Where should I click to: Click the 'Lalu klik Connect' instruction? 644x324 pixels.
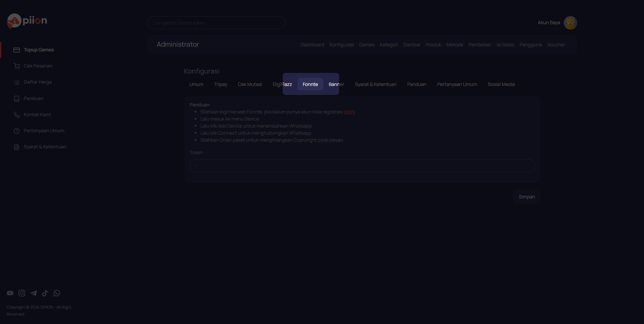pyautogui.click(x=256, y=133)
